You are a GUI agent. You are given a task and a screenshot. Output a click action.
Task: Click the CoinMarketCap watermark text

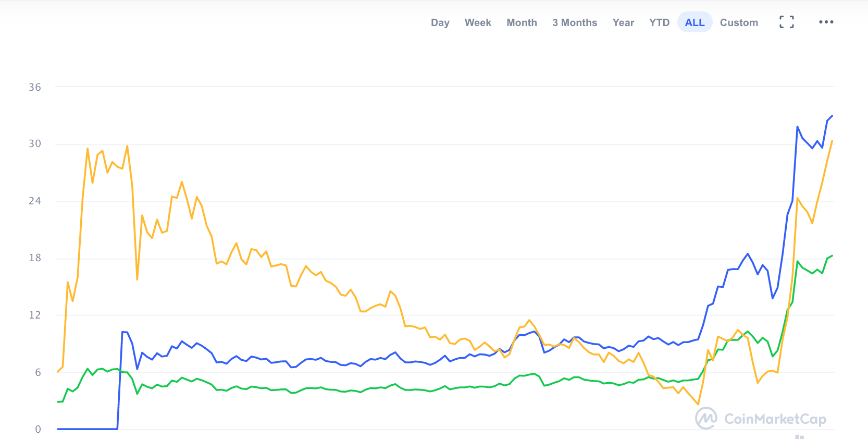point(775,419)
